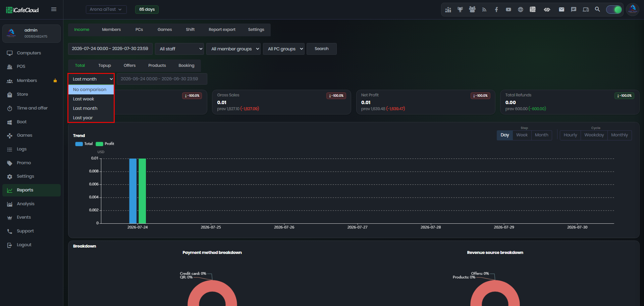The image size is (644, 306).
Task: Set trend cycle to Hourly
Action: click(571, 135)
